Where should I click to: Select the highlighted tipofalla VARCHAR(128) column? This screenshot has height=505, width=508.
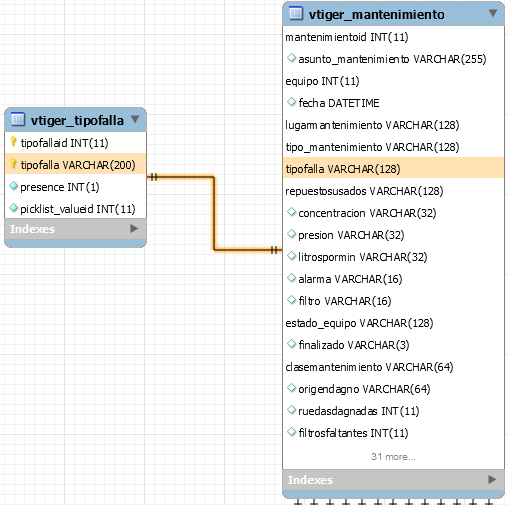coord(393,169)
